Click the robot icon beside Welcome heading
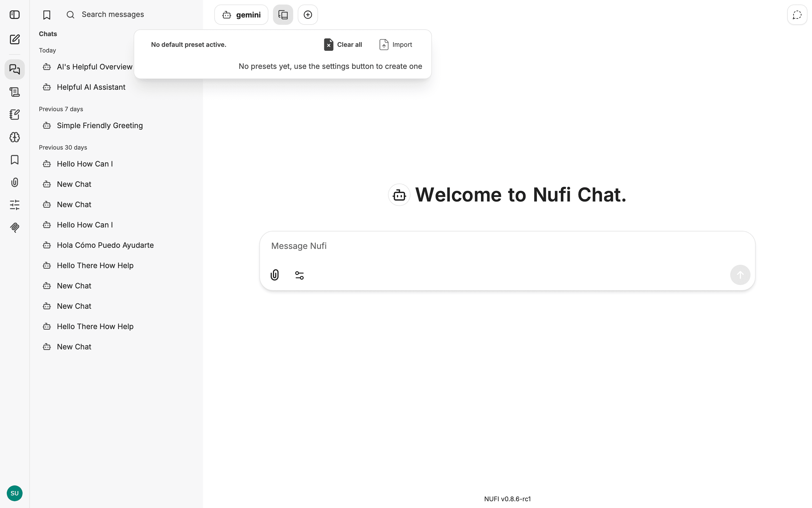Screen dimensions: 812x508 point(399,195)
